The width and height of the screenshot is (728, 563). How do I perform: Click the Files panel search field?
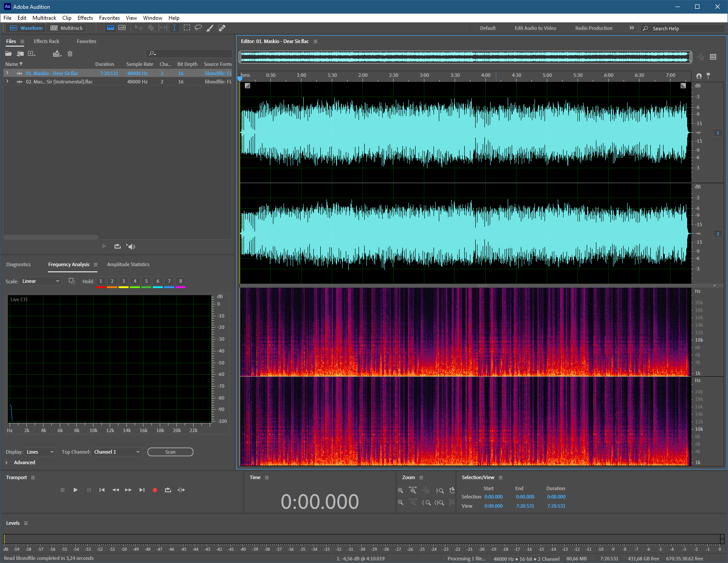point(189,54)
